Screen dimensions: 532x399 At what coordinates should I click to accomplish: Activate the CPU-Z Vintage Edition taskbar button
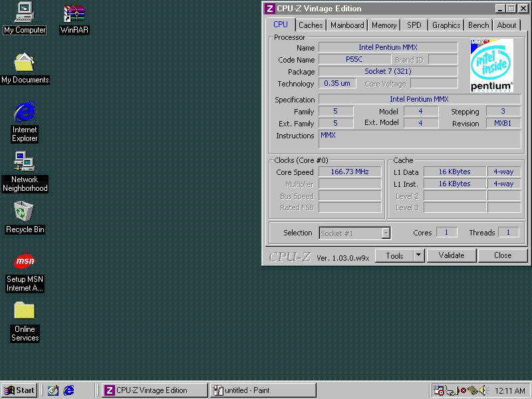point(155,390)
